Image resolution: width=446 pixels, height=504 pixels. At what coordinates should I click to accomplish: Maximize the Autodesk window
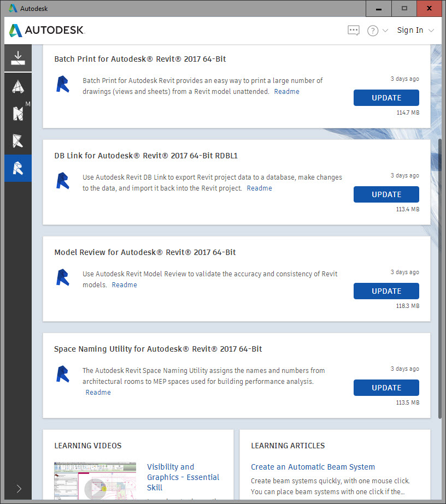(x=404, y=8)
